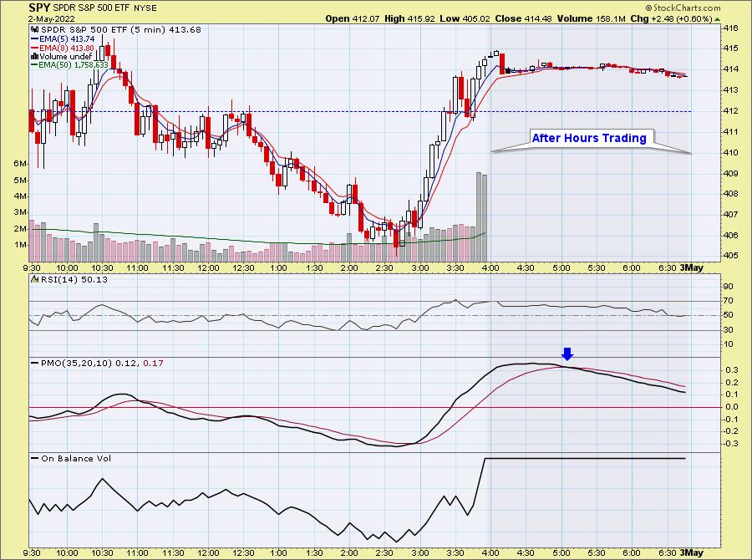Click the 'Low 405.02' value
Image resolution: width=752 pixels, height=560 pixels.
coord(465,18)
